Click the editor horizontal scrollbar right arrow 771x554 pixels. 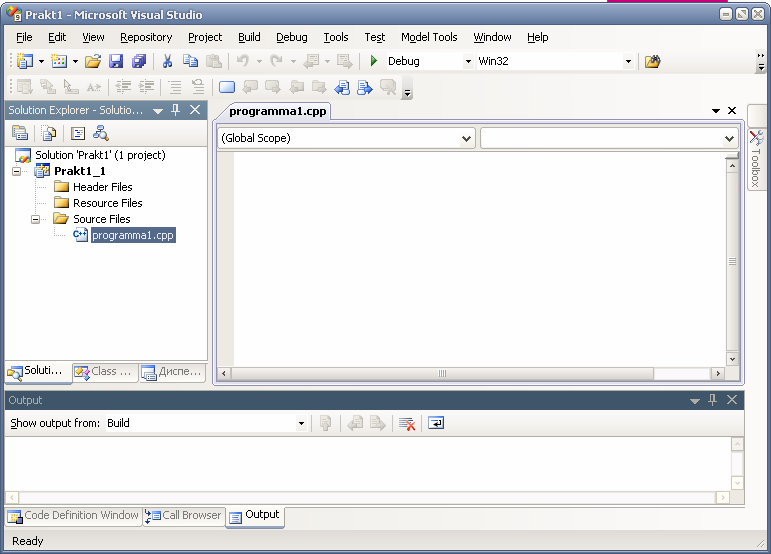[x=718, y=374]
